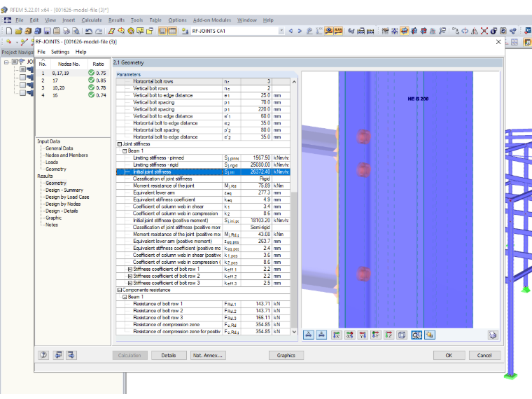Click the help question mark icon at the bottom left

pos(43,355)
